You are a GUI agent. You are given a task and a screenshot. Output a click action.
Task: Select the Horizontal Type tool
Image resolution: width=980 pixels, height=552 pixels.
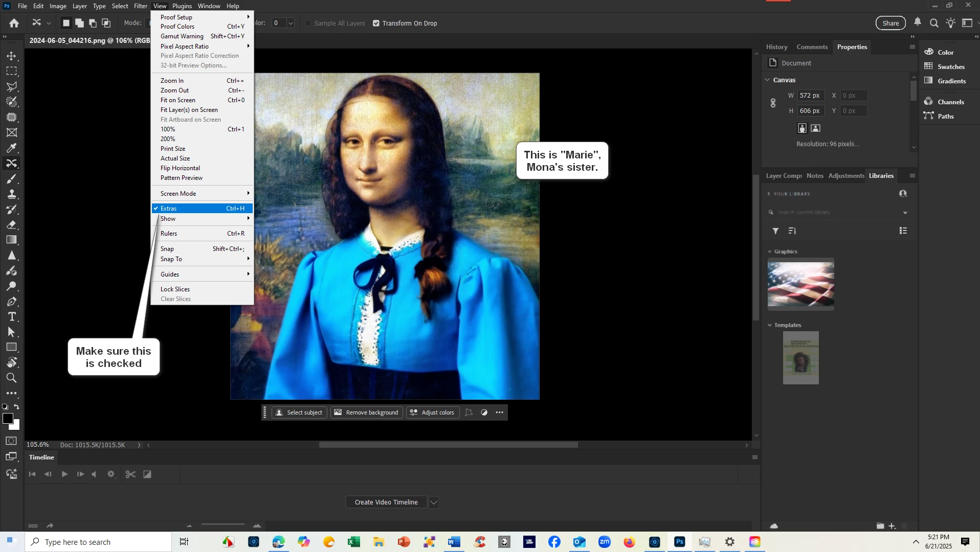point(12,317)
